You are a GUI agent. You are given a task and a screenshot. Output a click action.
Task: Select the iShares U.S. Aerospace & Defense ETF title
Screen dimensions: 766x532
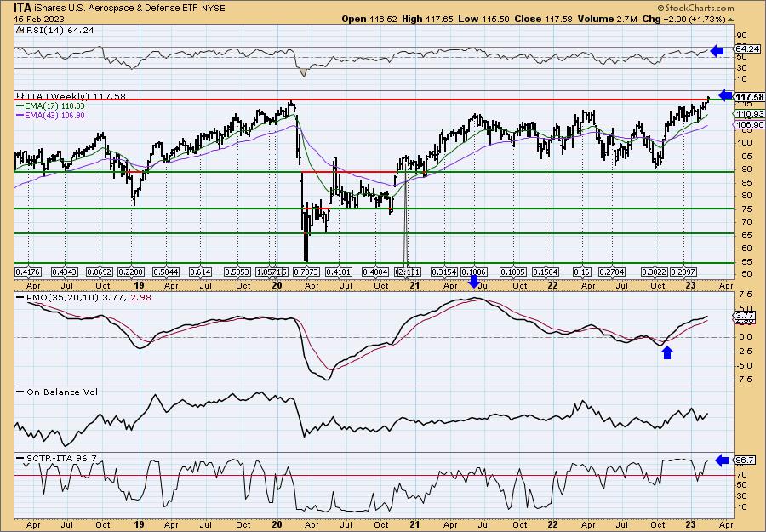click(x=117, y=9)
